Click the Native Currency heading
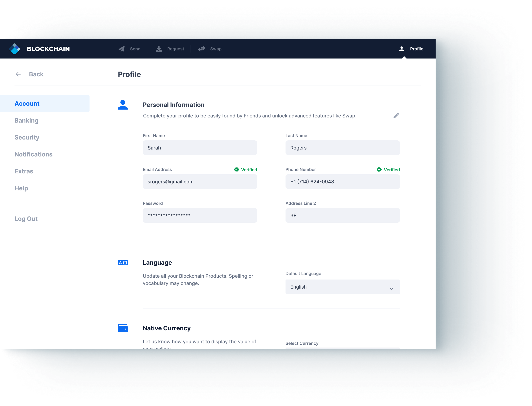This screenshot has height=406, width=532. (x=167, y=328)
